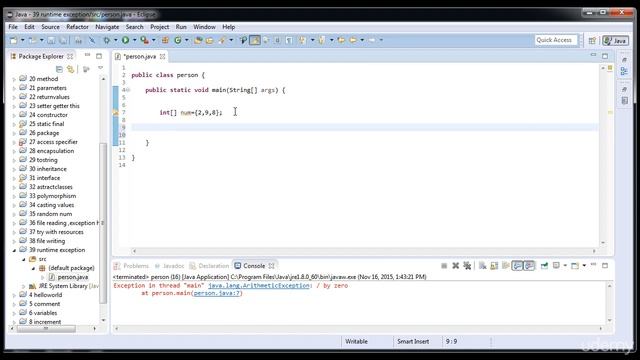640x360 pixels.
Task: Click into the Quick Access field
Action: point(556,40)
